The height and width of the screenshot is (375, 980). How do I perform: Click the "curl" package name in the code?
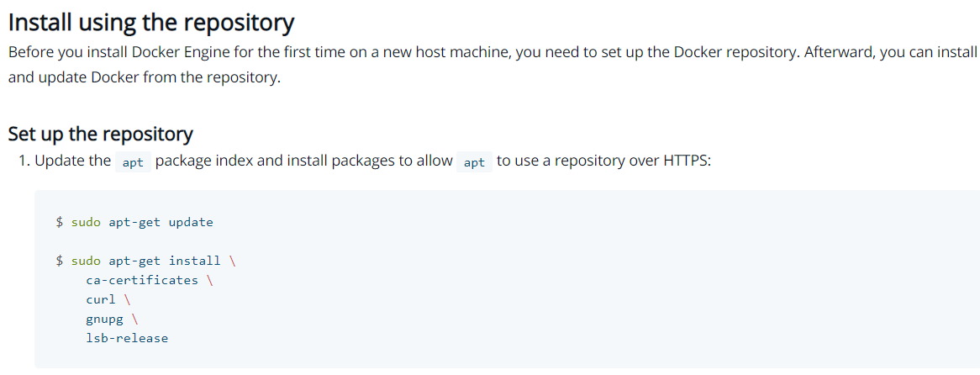[x=101, y=299]
